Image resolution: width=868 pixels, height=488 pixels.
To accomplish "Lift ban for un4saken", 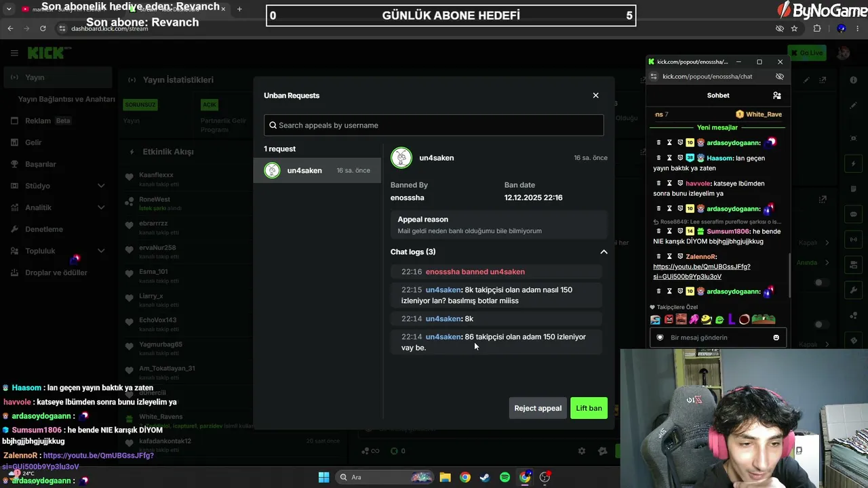I will click(x=589, y=408).
